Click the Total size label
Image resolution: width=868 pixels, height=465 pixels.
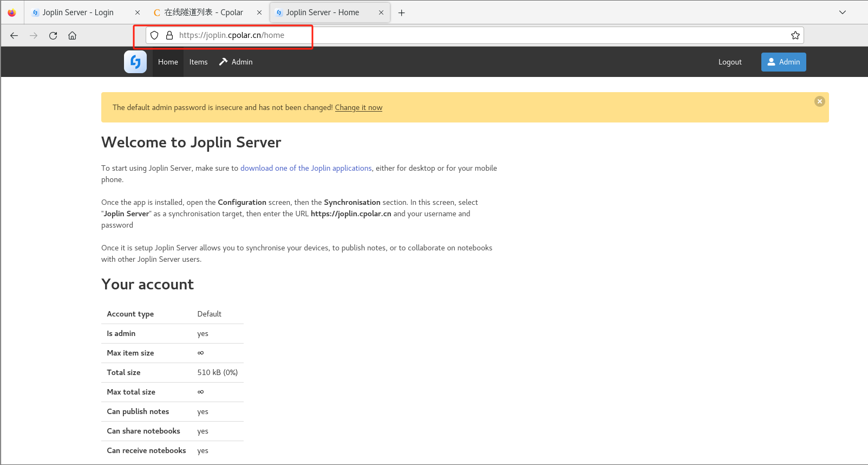(x=123, y=372)
